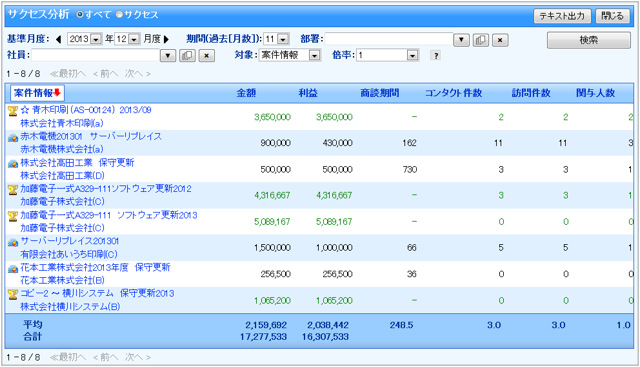Open 花本工業株式会社2013年度 保守更新 link
The image size is (640, 367).
pyautogui.click(x=96, y=267)
